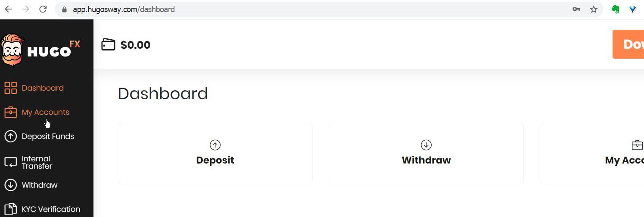Reload the page
This screenshot has width=644, height=217.
click(43, 9)
